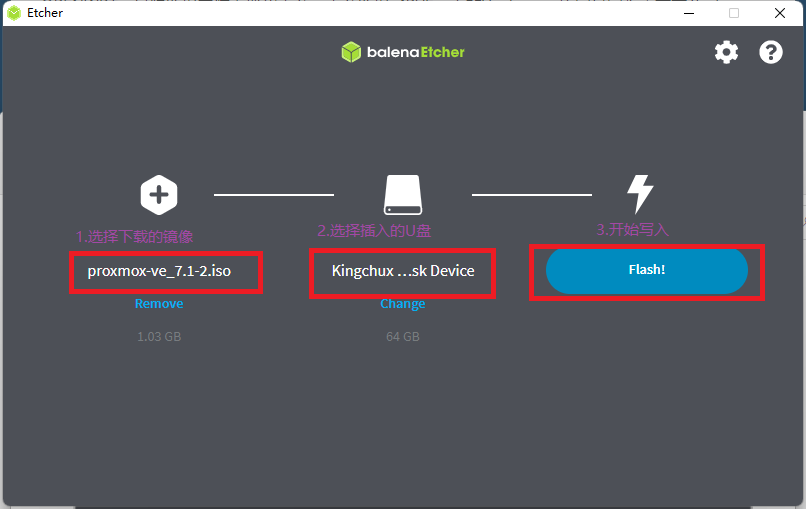Click the Etcher title bar app icon
The image size is (806, 509).
[x=14, y=13]
